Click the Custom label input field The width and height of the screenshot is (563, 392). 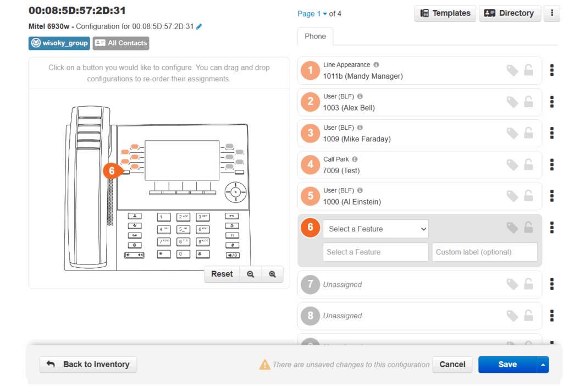point(484,252)
